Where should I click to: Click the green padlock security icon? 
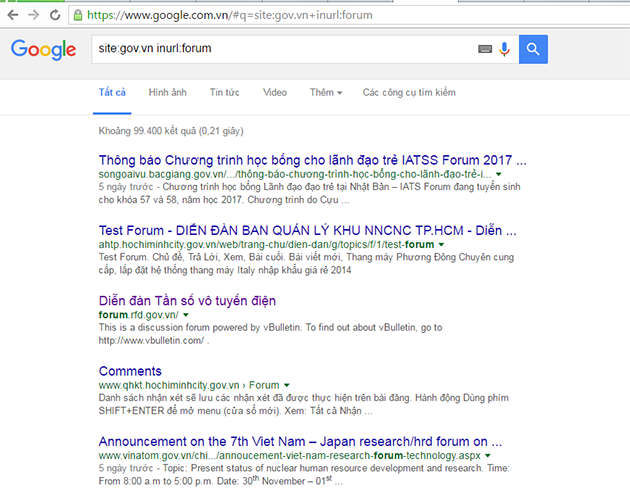pyautogui.click(x=78, y=15)
